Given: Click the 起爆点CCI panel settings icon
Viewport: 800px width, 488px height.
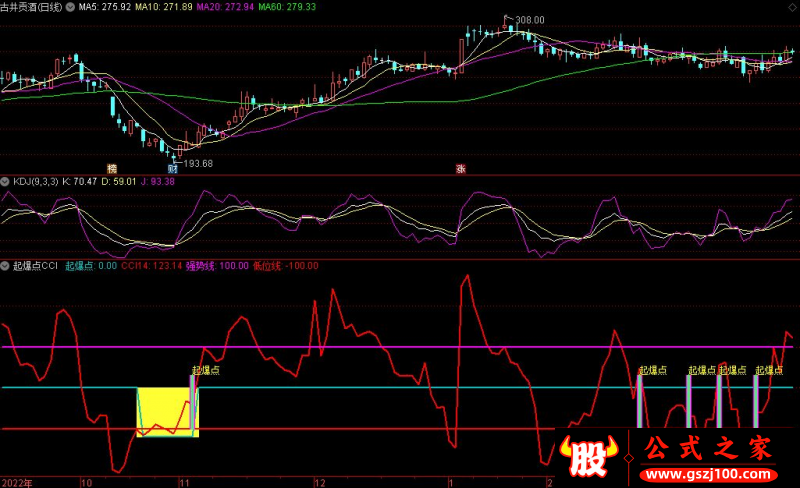Looking at the screenshot, I should point(5,266).
